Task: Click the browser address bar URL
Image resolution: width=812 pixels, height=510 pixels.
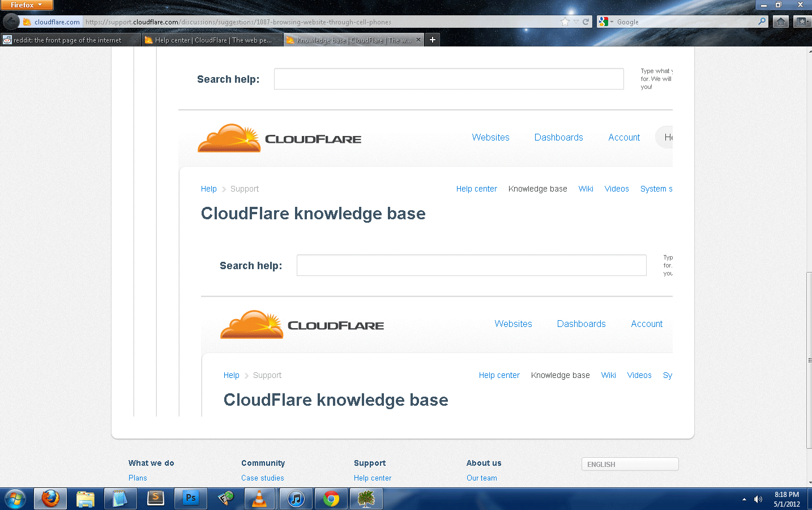Action: click(x=238, y=22)
